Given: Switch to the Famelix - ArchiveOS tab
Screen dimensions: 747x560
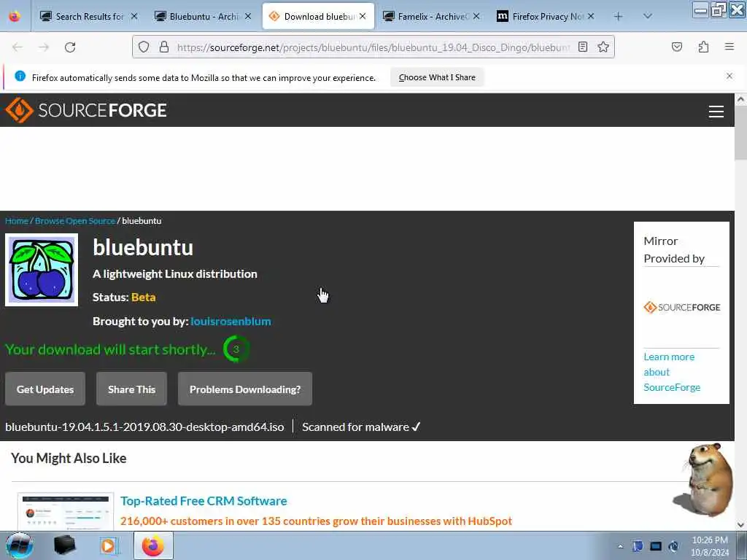Looking at the screenshot, I should tap(432, 16).
